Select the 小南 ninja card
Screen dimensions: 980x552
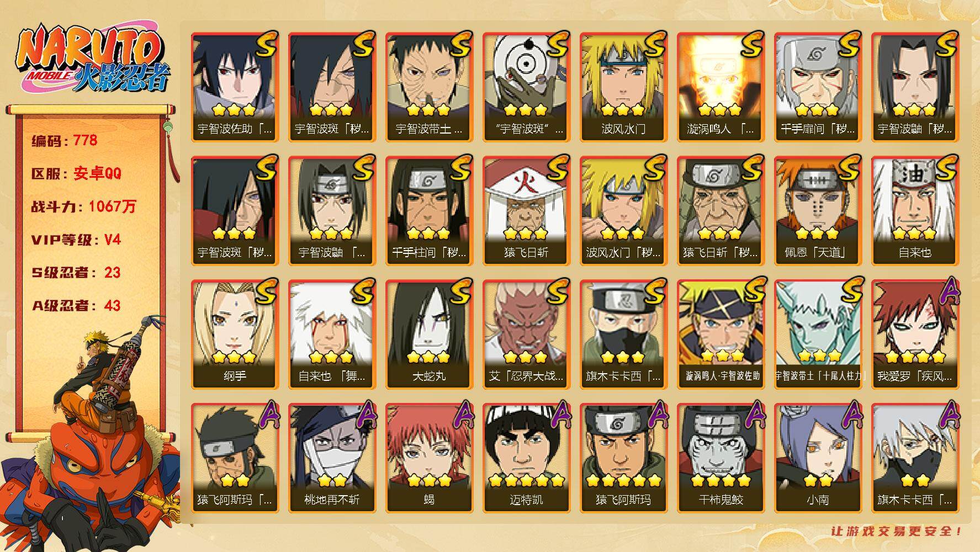(818, 458)
